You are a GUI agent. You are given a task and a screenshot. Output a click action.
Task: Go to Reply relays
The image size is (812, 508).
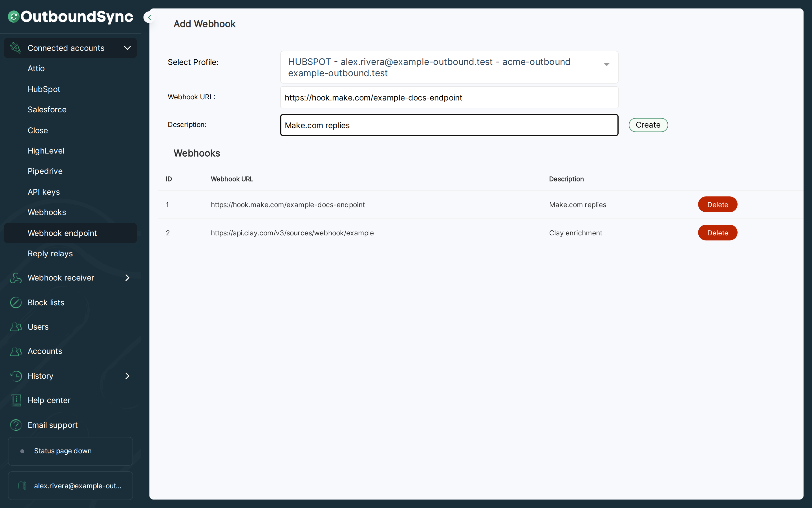50,254
